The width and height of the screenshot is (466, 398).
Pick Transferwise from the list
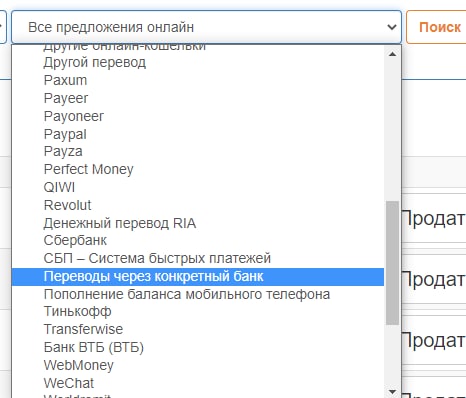tap(198, 329)
